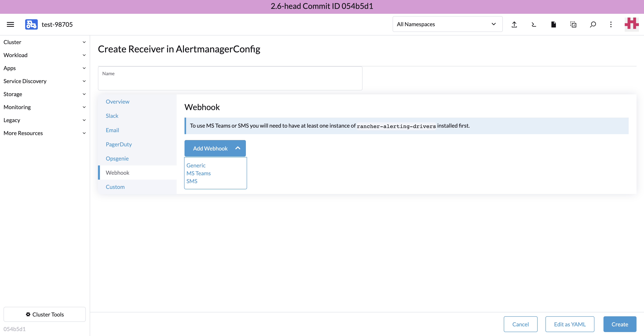The image size is (644, 336).
Task: Open the Import YAML dialog
Action: (514, 24)
